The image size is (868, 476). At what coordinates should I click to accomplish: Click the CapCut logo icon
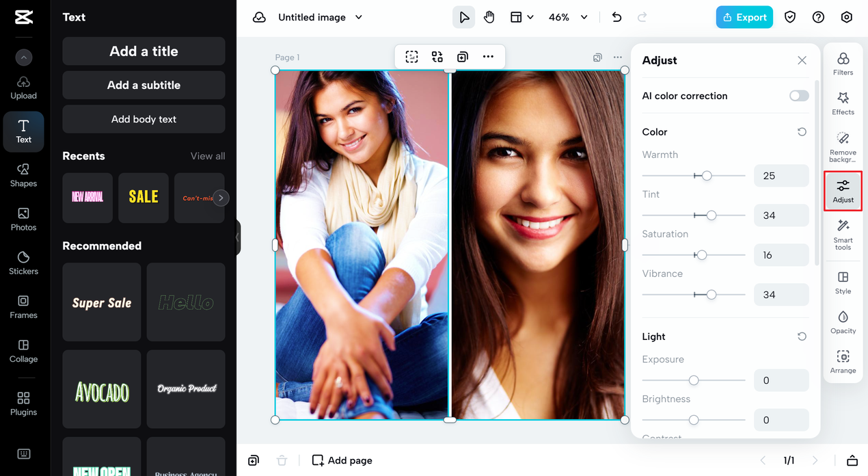24,17
